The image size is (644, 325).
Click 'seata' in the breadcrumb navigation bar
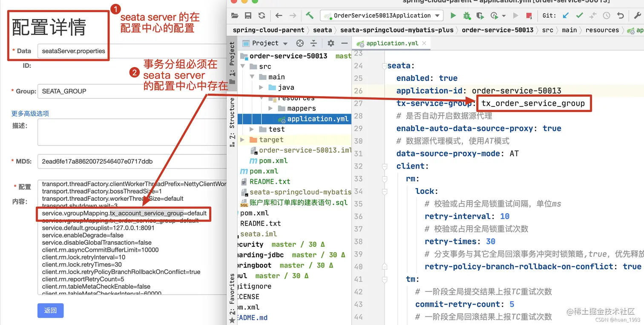pyautogui.click(x=322, y=30)
